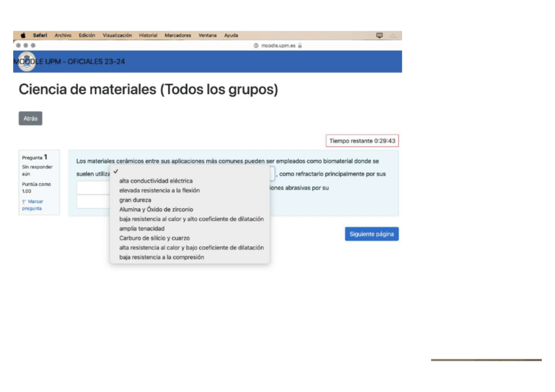Open the Apple menu
The width and height of the screenshot is (555, 392).
(23, 35)
